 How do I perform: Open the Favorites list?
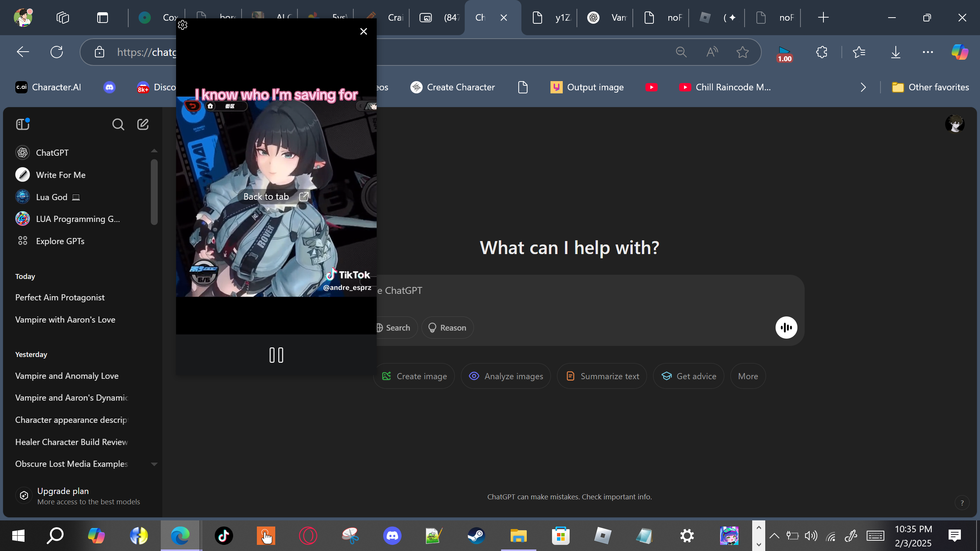pos(859,52)
